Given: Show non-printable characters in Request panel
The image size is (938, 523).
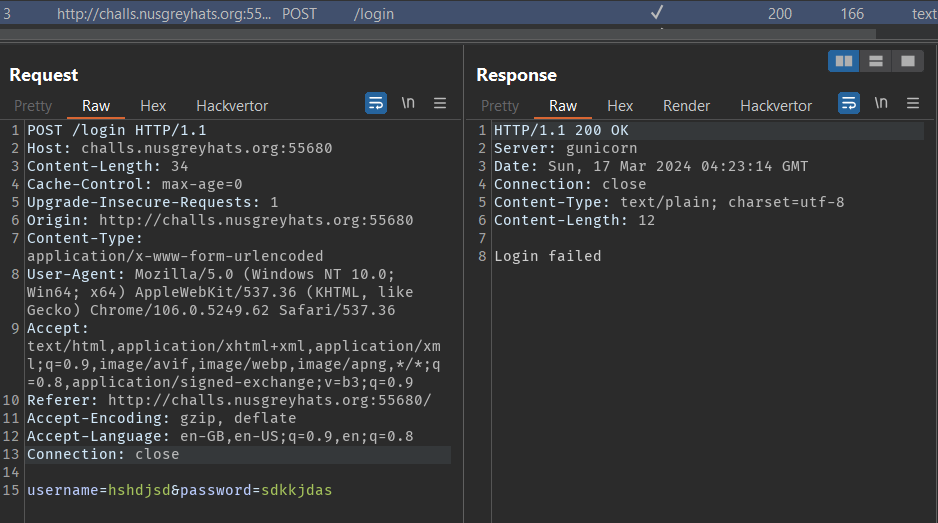Looking at the screenshot, I should 408,103.
